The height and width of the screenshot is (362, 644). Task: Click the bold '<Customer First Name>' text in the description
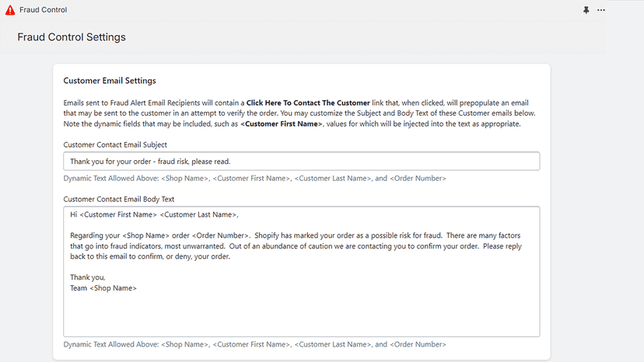282,124
